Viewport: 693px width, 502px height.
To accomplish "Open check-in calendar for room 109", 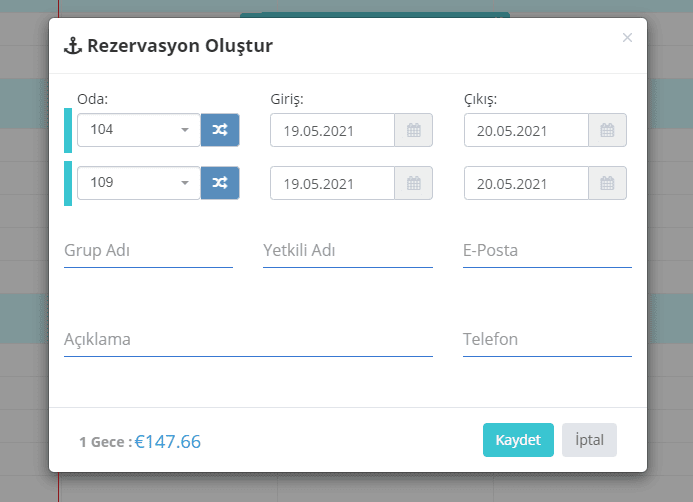I will (414, 183).
